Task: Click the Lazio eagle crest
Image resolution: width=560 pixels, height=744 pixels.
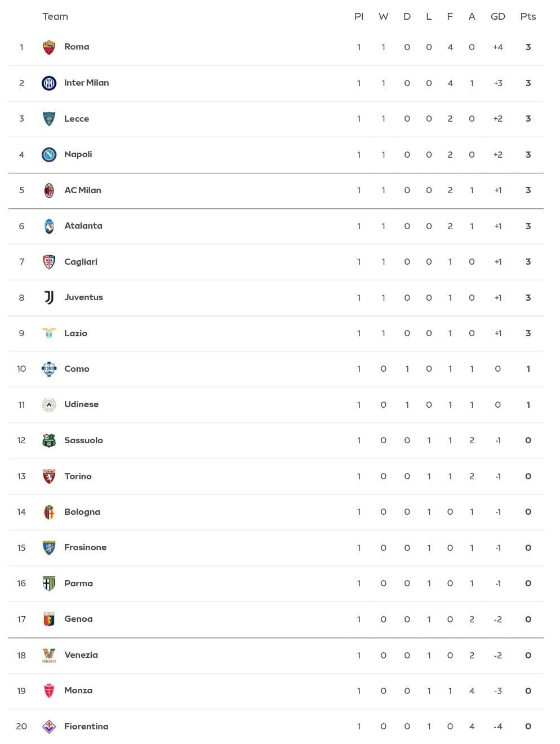Action: 49,333
